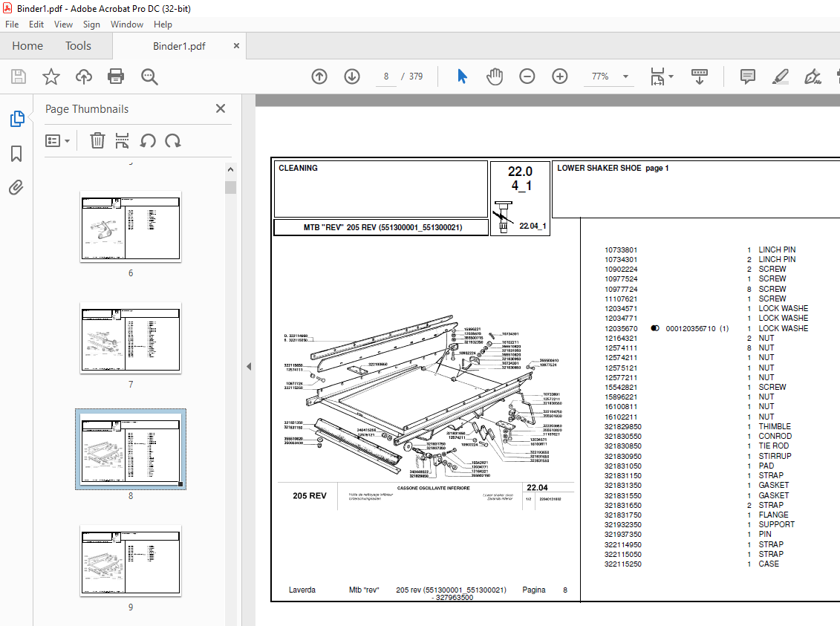Open the Edit menu

point(36,24)
